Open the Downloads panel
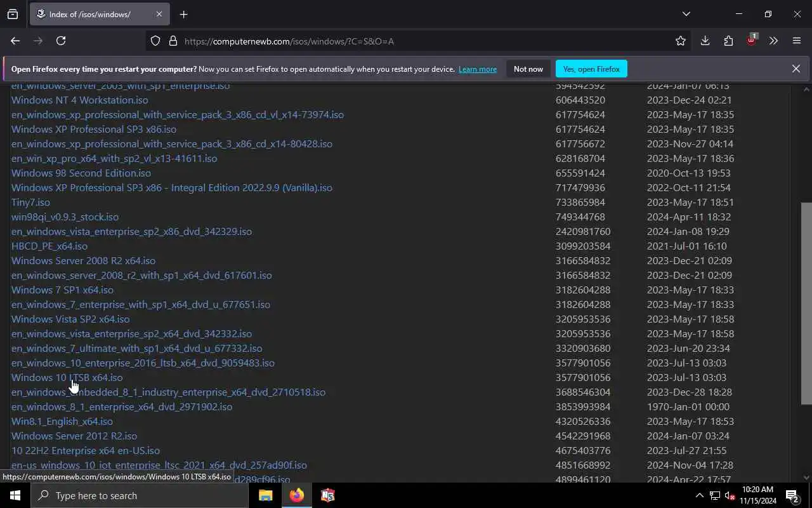Screen dimensions: 812x508 click(705, 41)
